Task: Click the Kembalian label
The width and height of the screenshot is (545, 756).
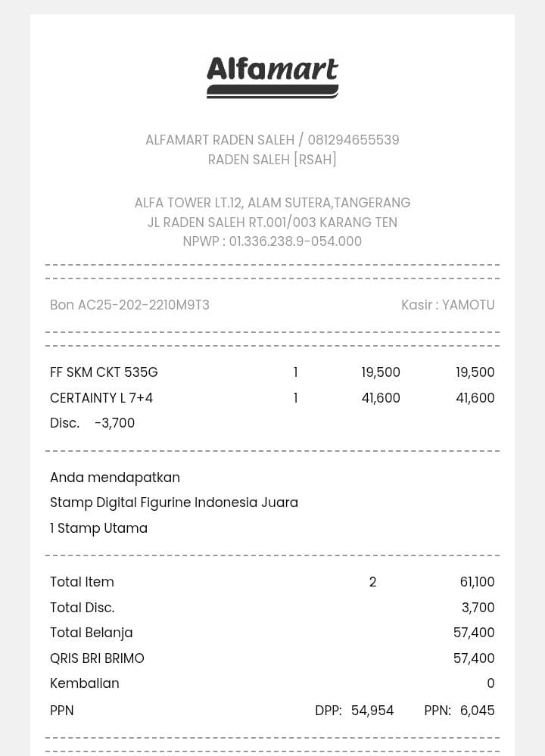Action: 85,683
